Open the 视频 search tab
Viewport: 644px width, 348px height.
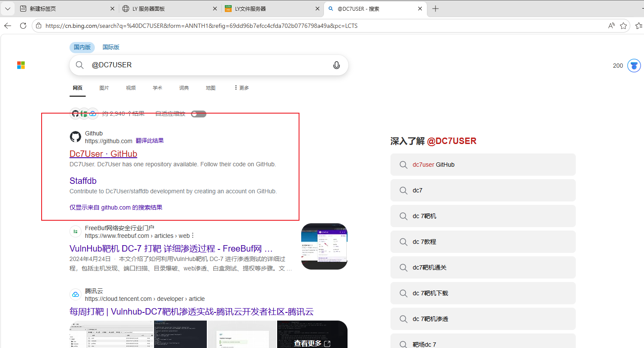pyautogui.click(x=131, y=88)
